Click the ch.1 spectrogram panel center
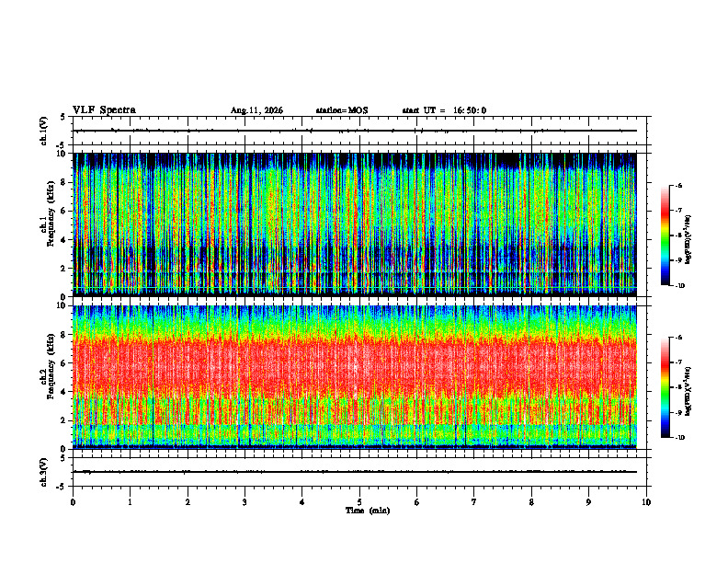The width and height of the screenshot is (728, 563). click(x=355, y=224)
